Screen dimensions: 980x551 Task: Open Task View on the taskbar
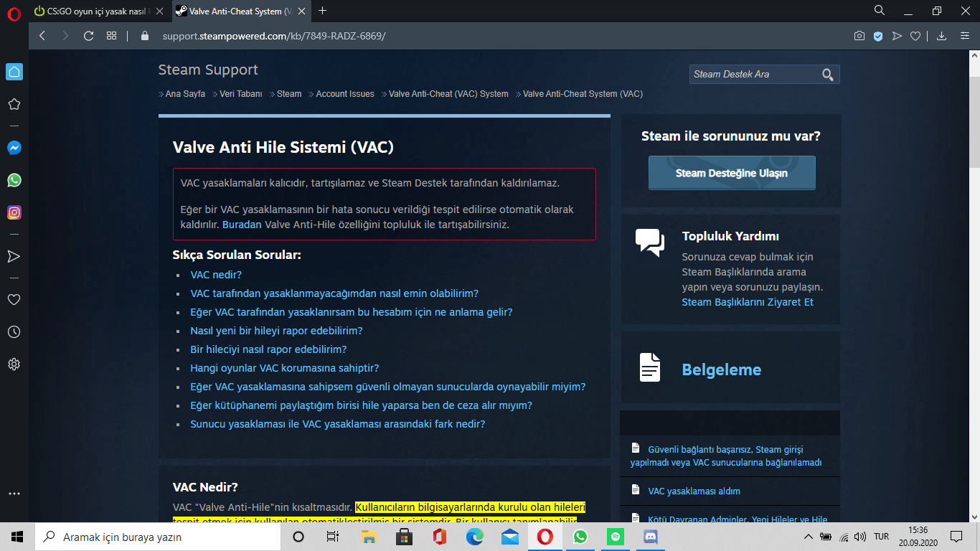coord(333,537)
